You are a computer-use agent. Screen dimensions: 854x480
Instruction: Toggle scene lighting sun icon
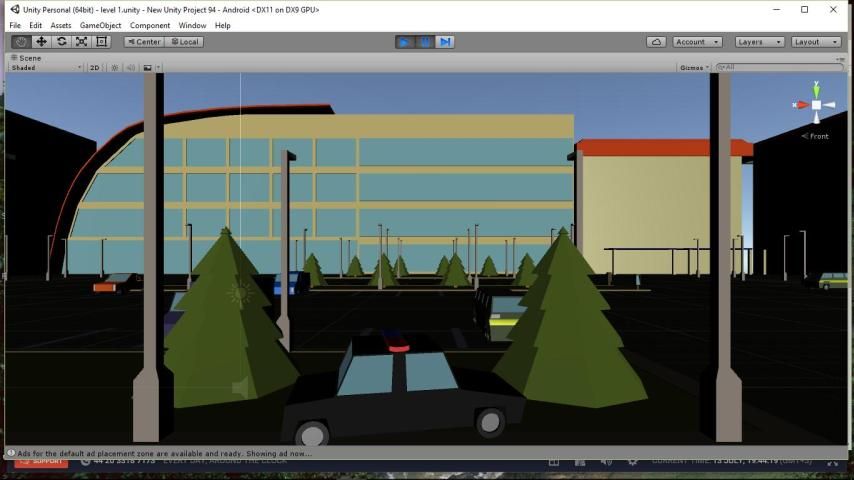[114, 68]
